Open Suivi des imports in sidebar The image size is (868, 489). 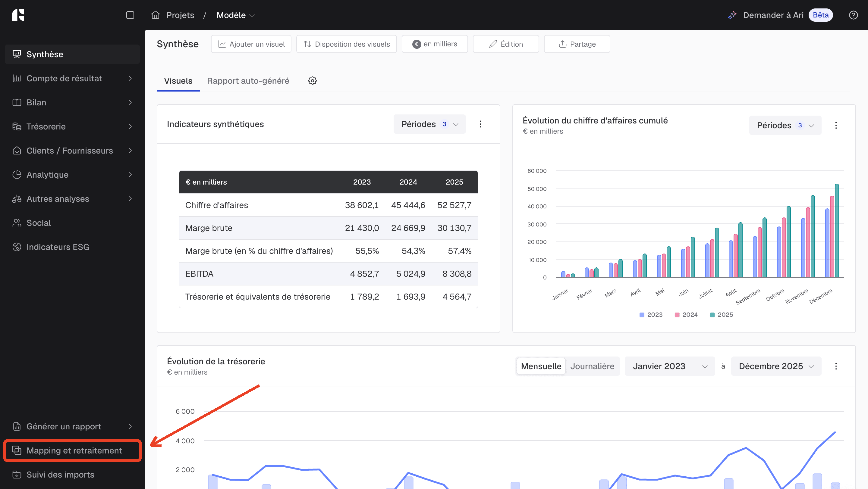72,475
